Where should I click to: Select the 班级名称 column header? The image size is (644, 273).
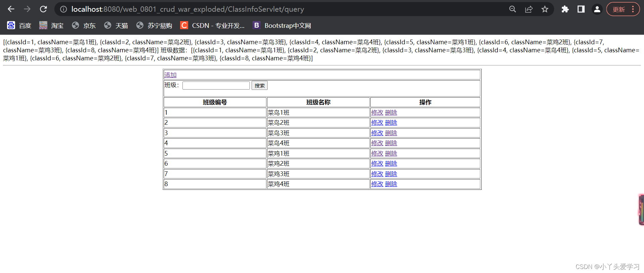tap(318, 102)
